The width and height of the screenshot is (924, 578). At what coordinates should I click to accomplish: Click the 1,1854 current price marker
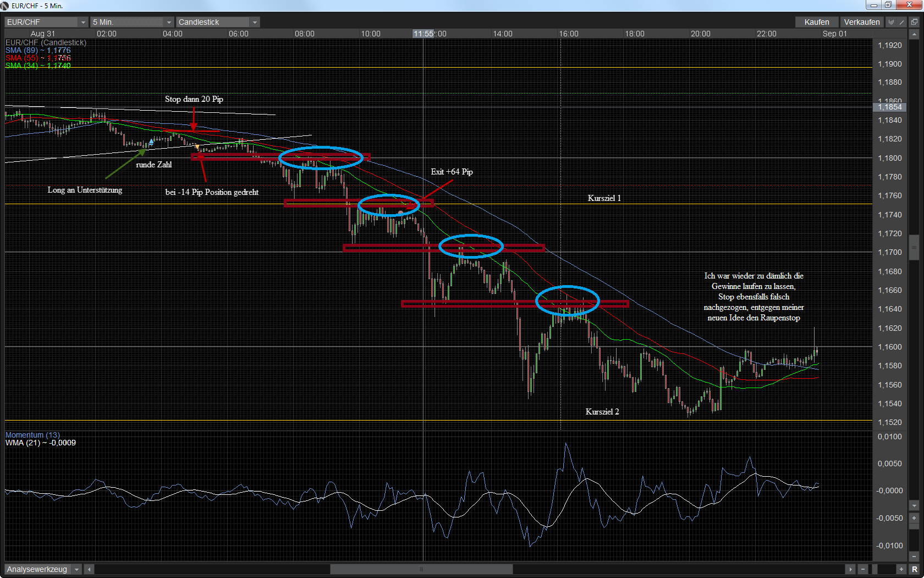(889, 107)
